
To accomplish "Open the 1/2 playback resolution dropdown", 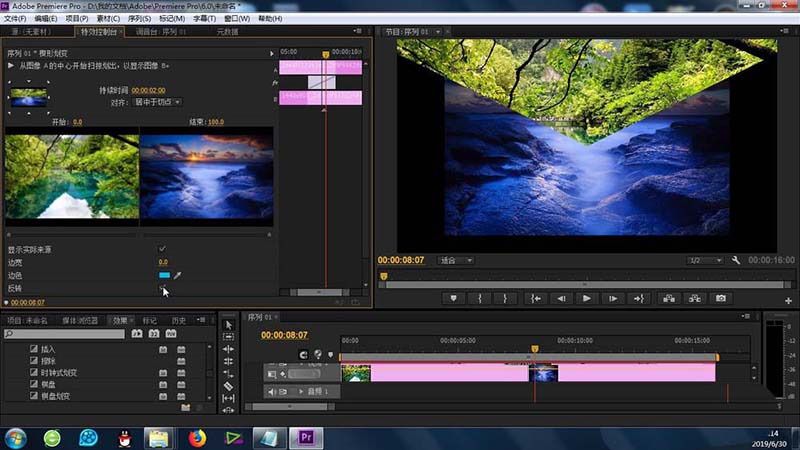I will click(x=705, y=260).
